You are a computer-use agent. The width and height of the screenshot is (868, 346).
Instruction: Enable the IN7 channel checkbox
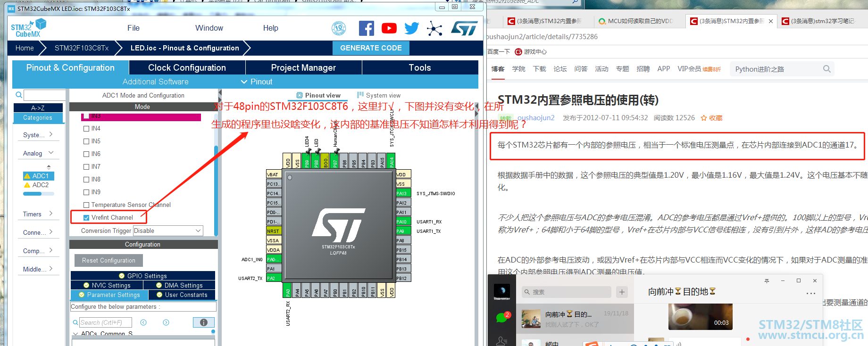(x=86, y=167)
